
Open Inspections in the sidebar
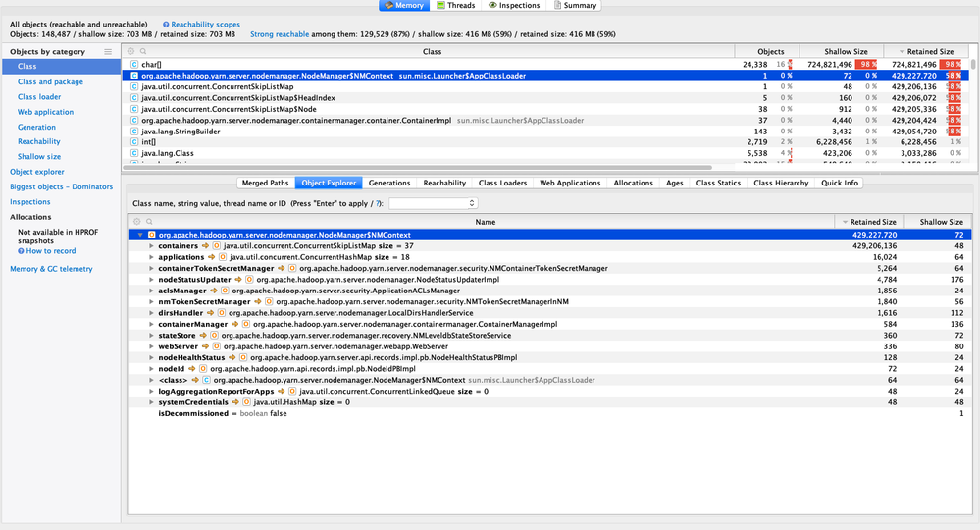coord(30,202)
